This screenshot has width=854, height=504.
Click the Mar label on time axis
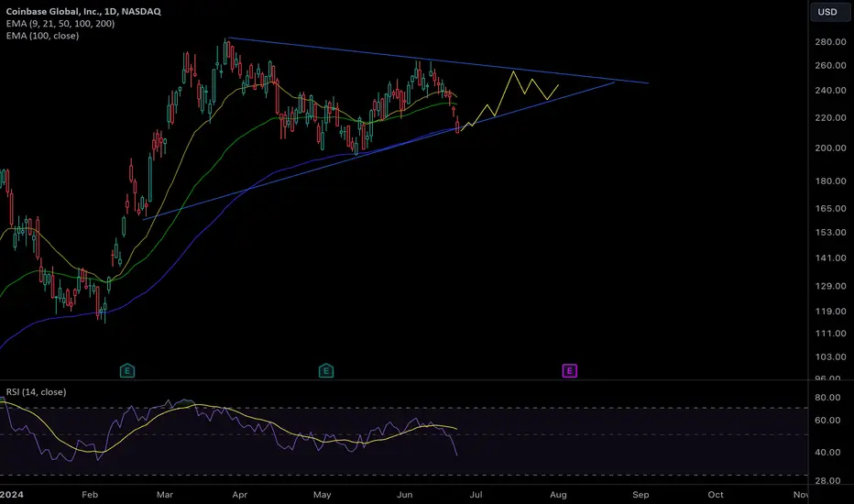(165, 495)
